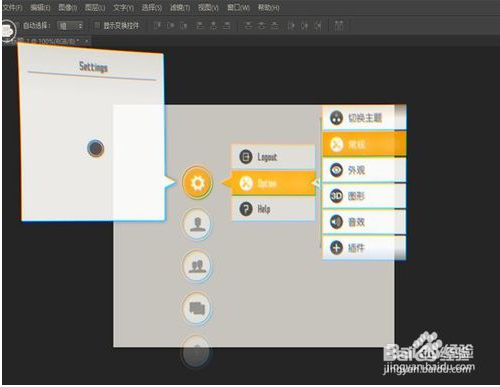The height and width of the screenshot is (387, 500).
Task: Open the 文字 menu
Action: (x=123, y=7)
